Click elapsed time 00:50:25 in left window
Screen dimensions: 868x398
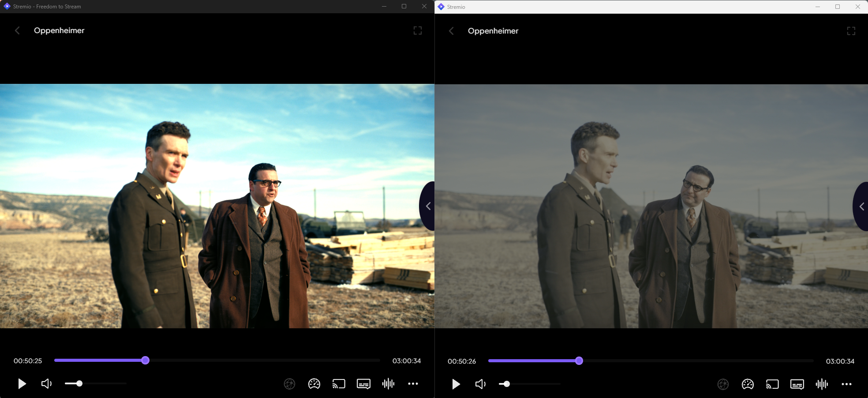click(28, 360)
